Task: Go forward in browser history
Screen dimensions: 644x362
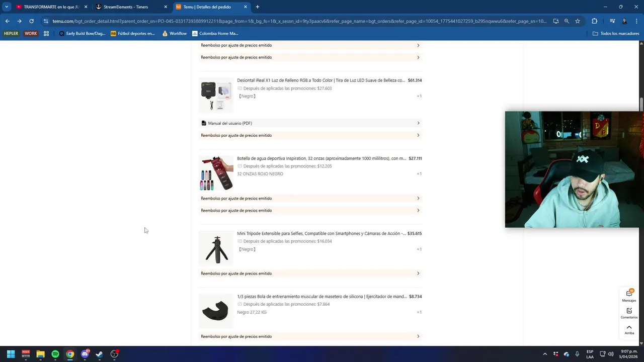Action: click(x=19, y=21)
